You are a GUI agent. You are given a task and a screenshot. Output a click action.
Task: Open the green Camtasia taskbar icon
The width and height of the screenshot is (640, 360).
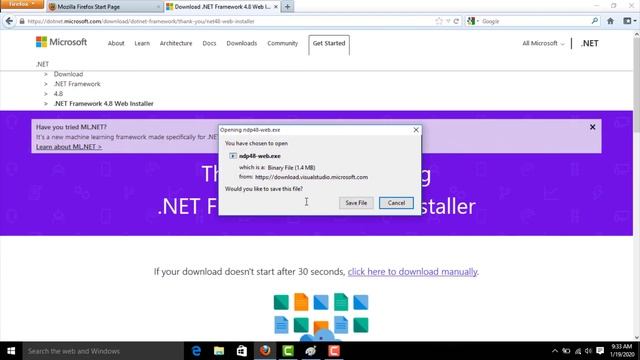pos(288,351)
